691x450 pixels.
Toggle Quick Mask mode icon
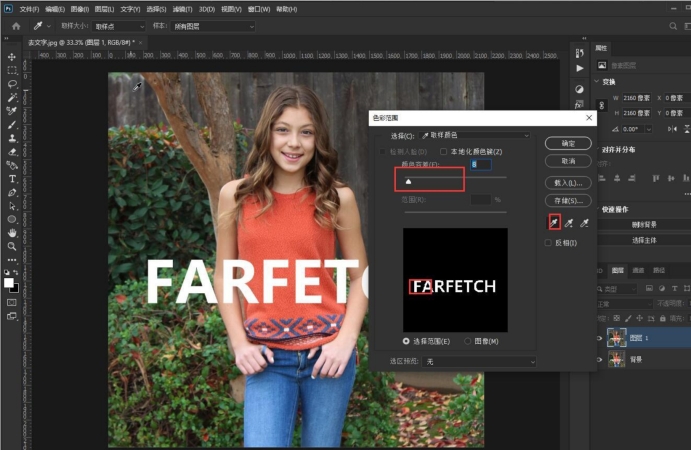[12, 302]
